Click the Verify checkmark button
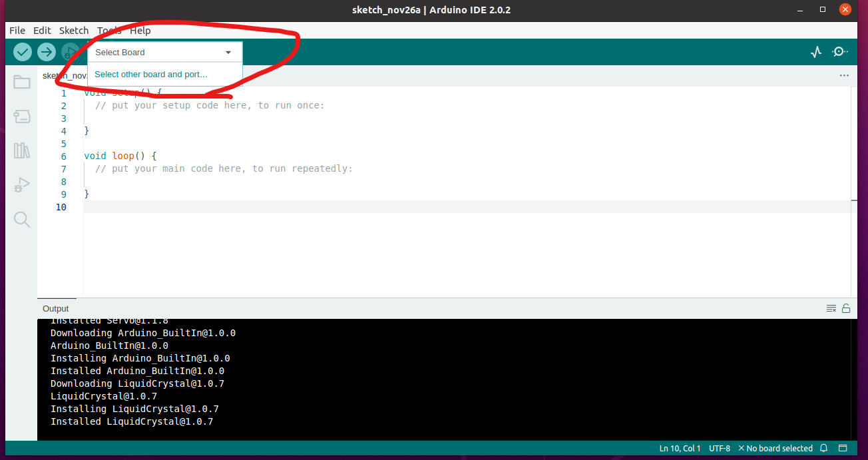868x460 pixels. click(x=23, y=52)
